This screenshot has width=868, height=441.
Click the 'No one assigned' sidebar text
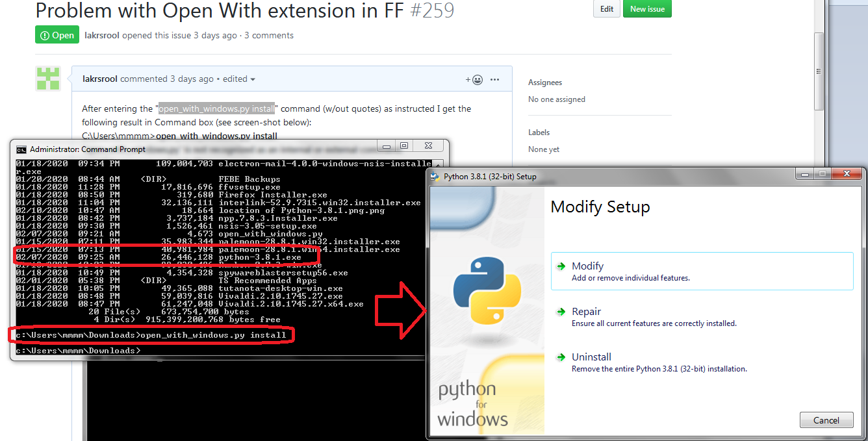click(x=557, y=99)
